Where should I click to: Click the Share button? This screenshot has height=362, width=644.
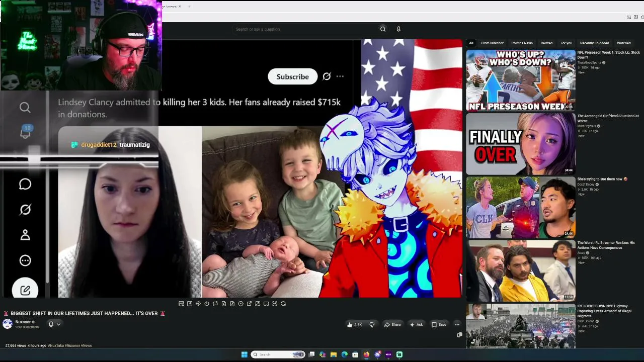pyautogui.click(x=392, y=325)
